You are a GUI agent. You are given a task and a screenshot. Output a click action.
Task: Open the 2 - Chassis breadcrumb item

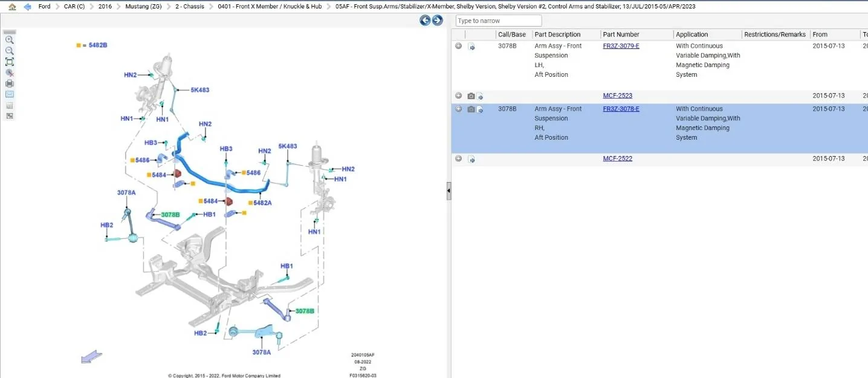click(190, 7)
